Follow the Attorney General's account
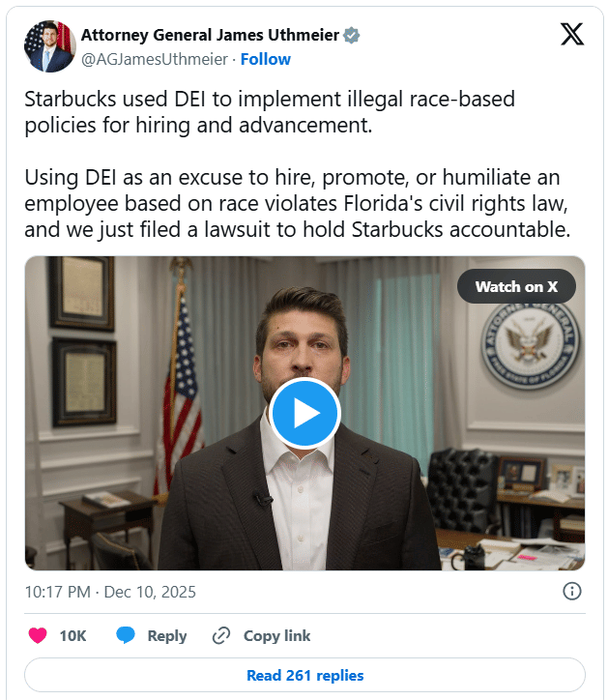 coord(265,59)
